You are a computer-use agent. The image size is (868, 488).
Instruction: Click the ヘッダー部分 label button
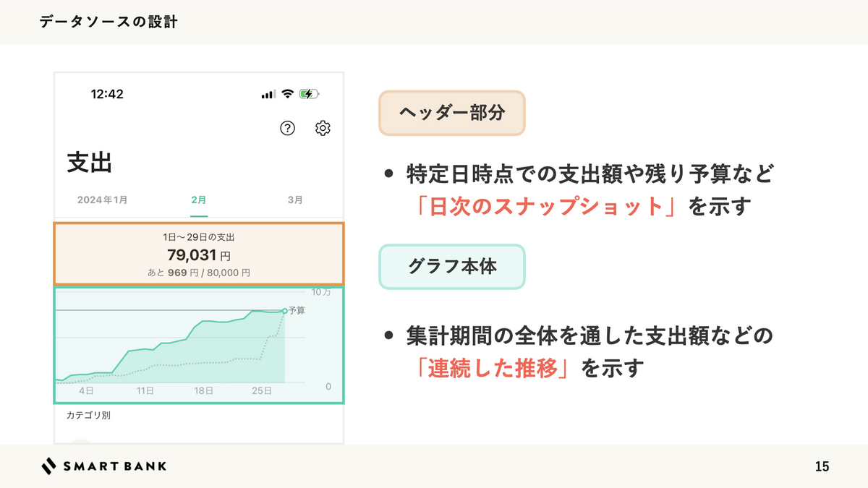[451, 114]
